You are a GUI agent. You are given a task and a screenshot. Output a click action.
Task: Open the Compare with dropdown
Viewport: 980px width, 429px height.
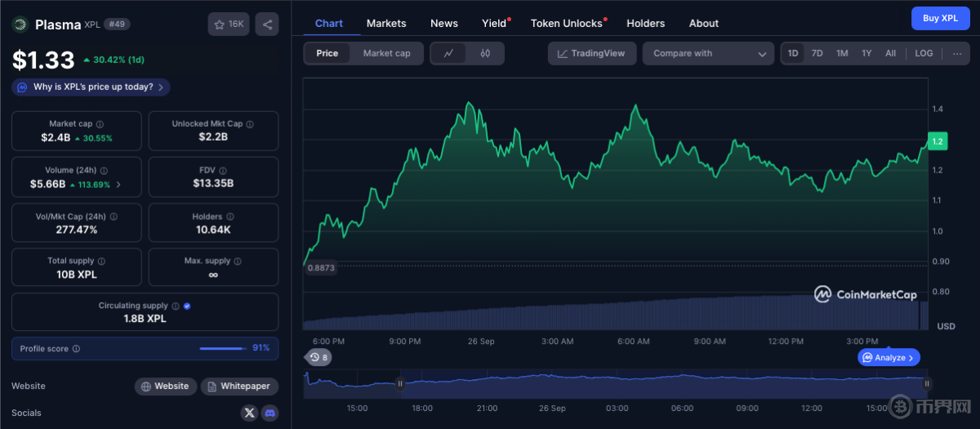point(710,54)
